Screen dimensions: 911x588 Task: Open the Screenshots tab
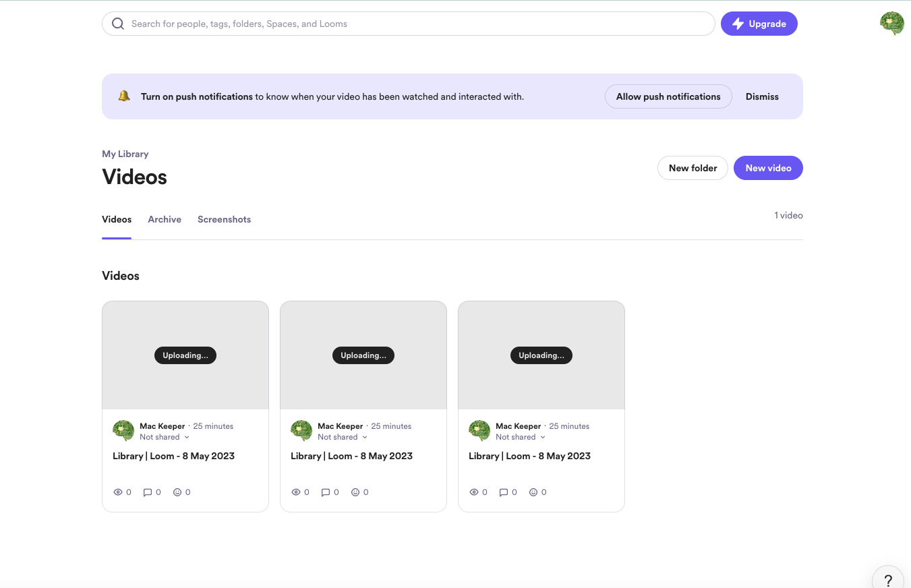coord(224,219)
